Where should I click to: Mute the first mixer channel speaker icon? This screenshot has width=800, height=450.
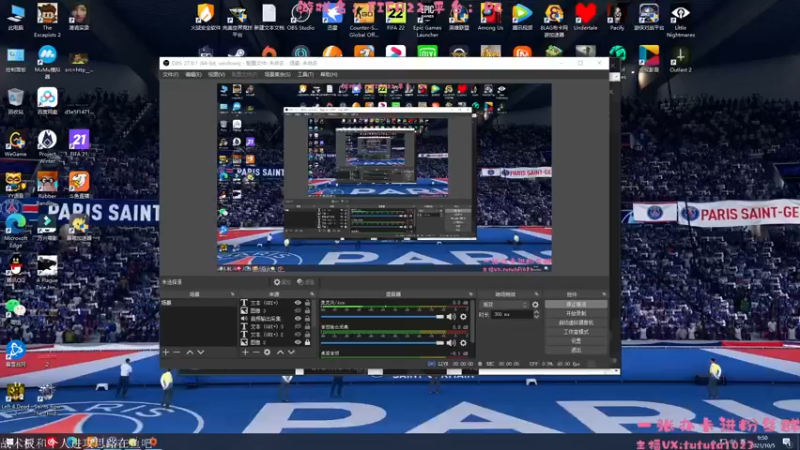pos(451,317)
